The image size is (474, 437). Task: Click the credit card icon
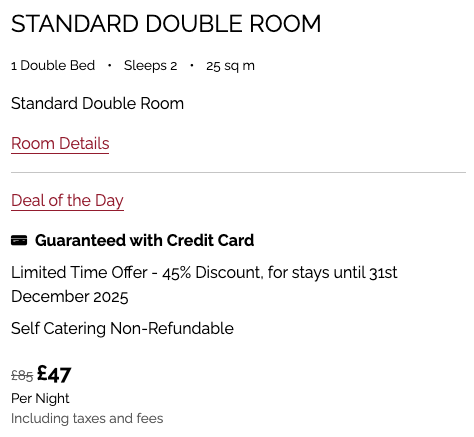click(x=19, y=240)
